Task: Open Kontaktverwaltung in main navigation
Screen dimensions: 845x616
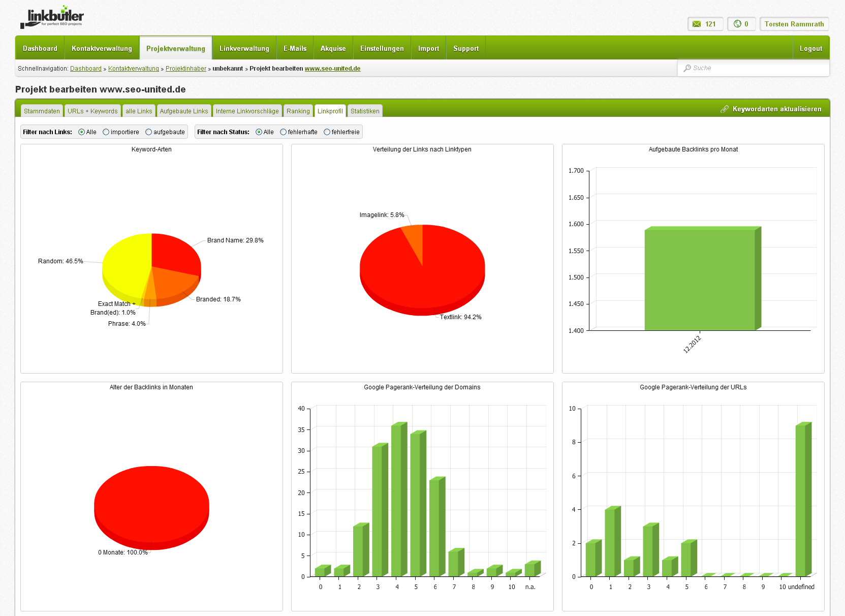Action: pos(102,48)
